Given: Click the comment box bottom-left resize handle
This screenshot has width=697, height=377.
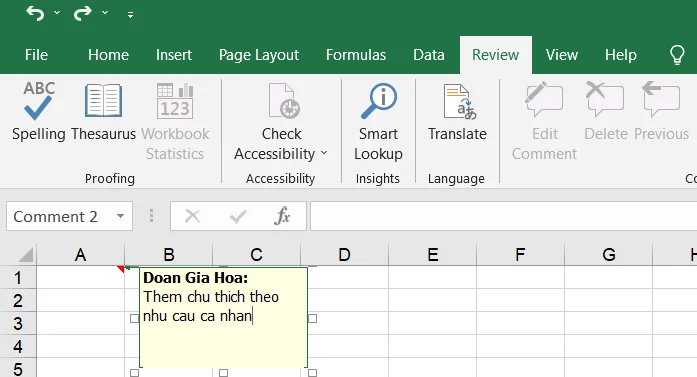Looking at the screenshot, I should point(134,373).
